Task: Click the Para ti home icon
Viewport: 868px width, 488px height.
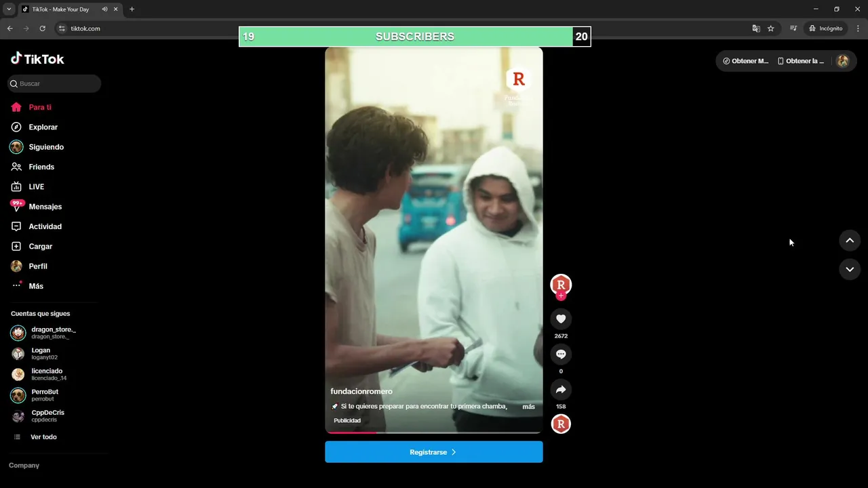Action: pyautogui.click(x=16, y=107)
